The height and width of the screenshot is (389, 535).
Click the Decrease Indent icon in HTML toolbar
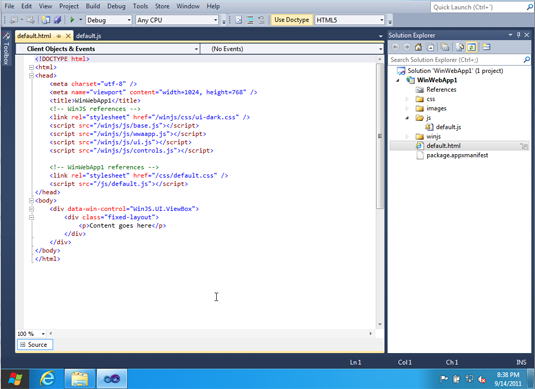coord(261,20)
